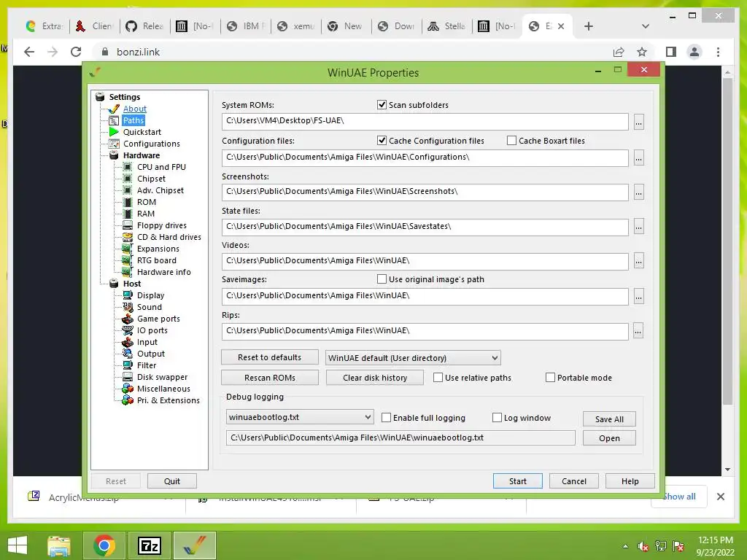Enable Use original image's path
Viewport: 747px width, 560px height.
382,279
